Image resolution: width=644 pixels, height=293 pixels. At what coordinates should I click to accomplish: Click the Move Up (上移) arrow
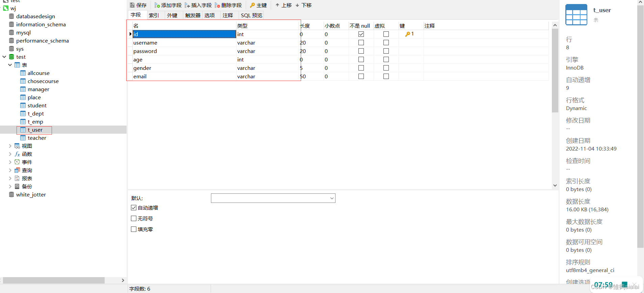point(277,5)
